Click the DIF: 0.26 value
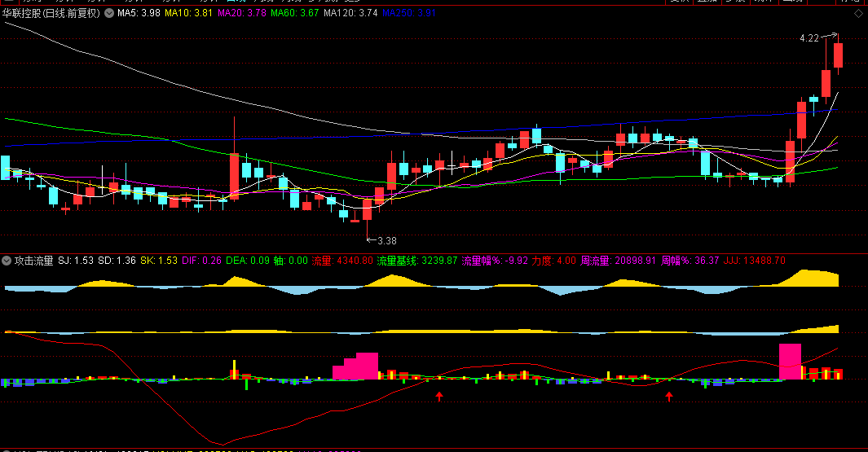Image resolution: width=868 pixels, height=452 pixels. pyautogui.click(x=201, y=261)
